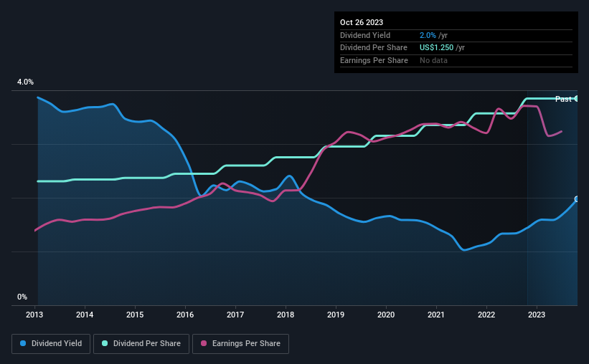
Task: Click the 2014 x-axis label
Action: coord(85,315)
